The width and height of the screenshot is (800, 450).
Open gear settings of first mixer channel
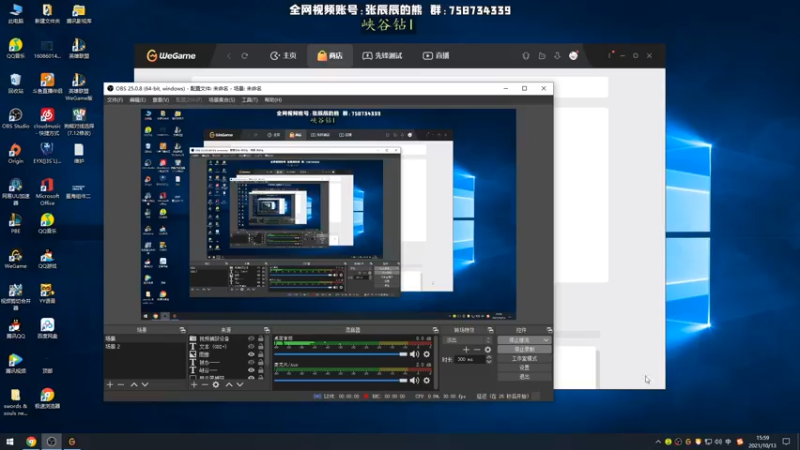[427, 354]
